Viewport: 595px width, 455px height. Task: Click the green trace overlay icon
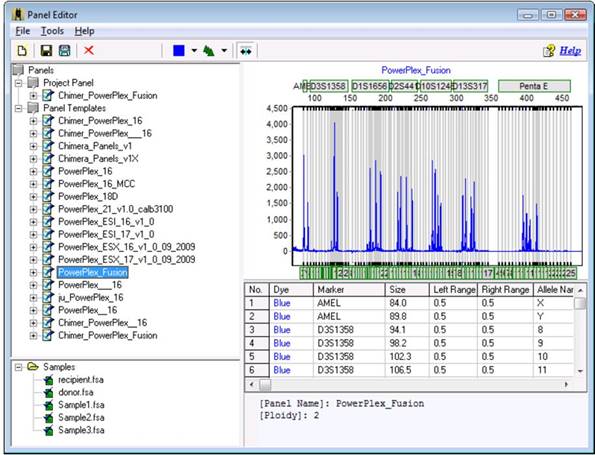coord(209,50)
